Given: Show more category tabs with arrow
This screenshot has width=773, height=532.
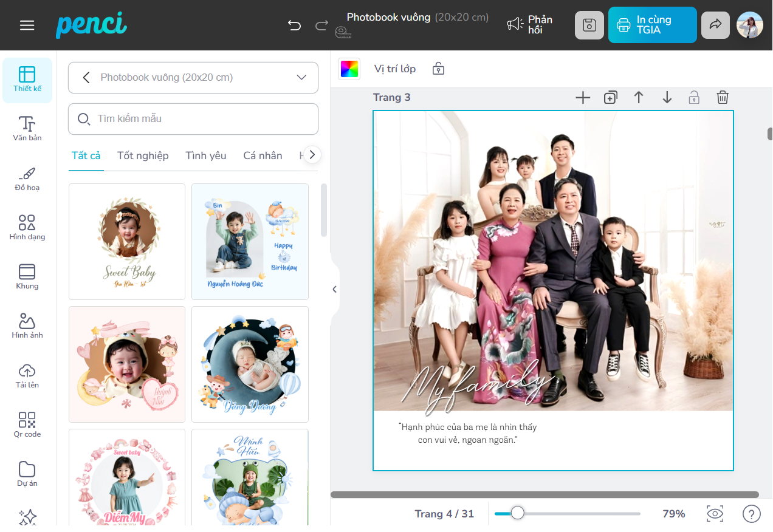Looking at the screenshot, I should tap(312, 155).
